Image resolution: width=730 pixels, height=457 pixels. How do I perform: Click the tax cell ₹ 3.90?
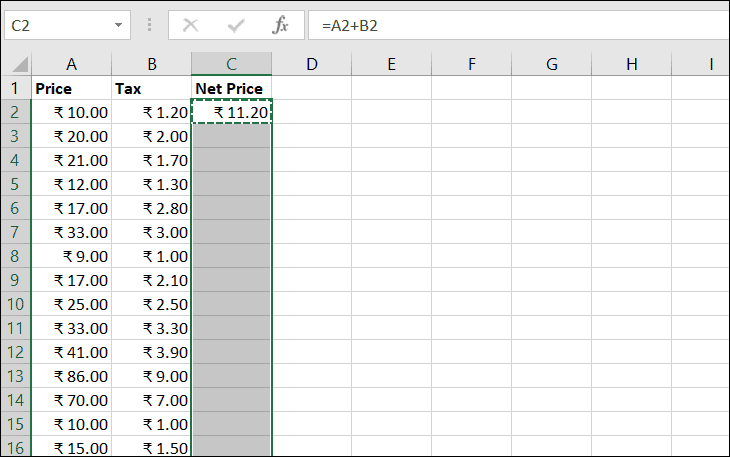pos(151,352)
